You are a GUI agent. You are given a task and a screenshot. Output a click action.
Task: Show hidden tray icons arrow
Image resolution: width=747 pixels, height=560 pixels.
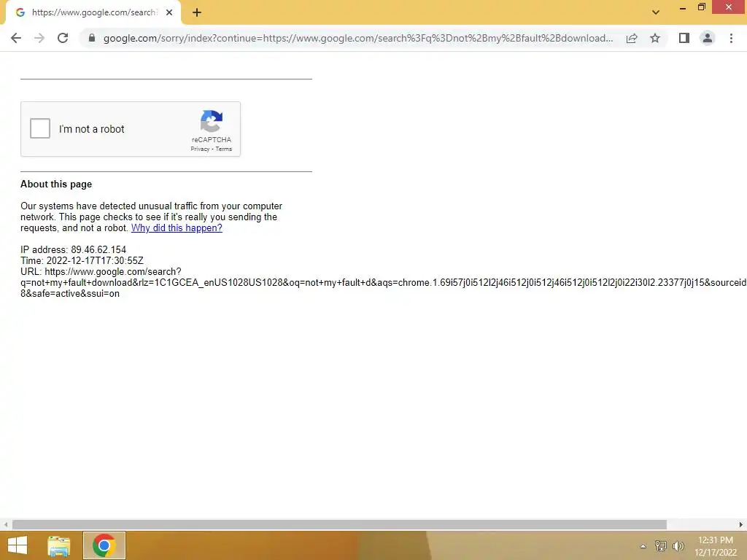tap(643, 546)
